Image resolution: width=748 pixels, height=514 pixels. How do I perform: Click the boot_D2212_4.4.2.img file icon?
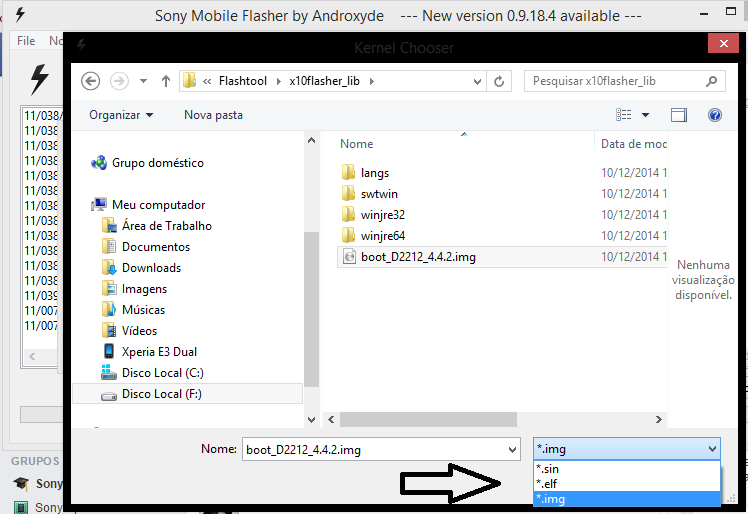point(349,257)
